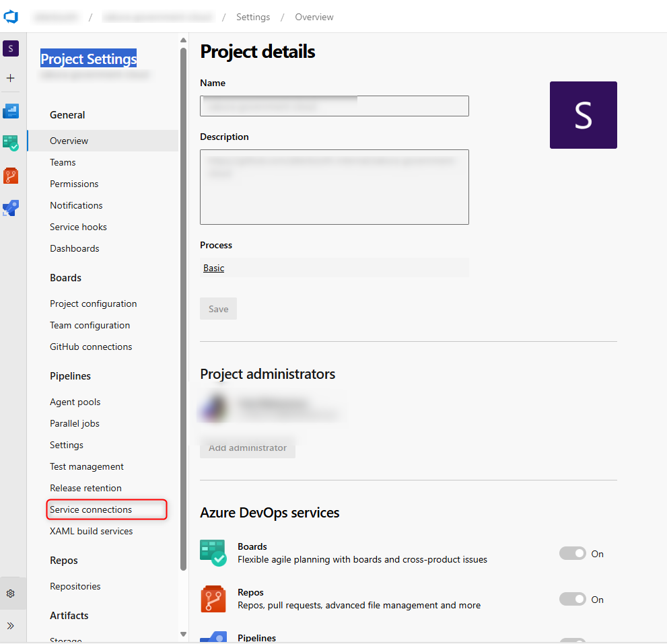Turn off the Boards service toggle

tap(573, 553)
